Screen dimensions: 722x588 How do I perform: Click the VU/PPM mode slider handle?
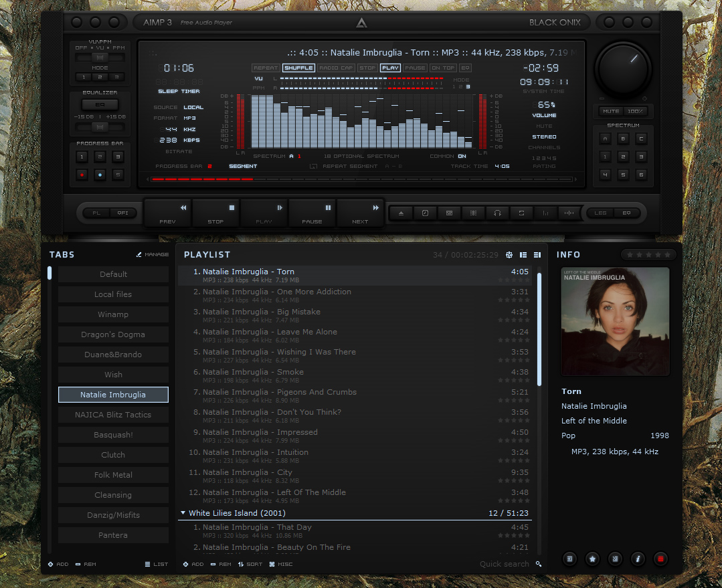[100, 58]
